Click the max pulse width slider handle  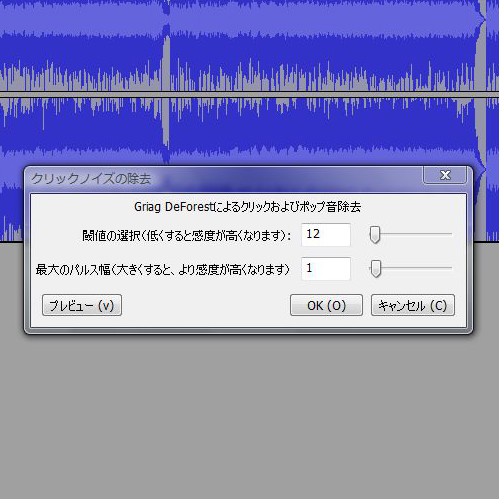click(376, 269)
